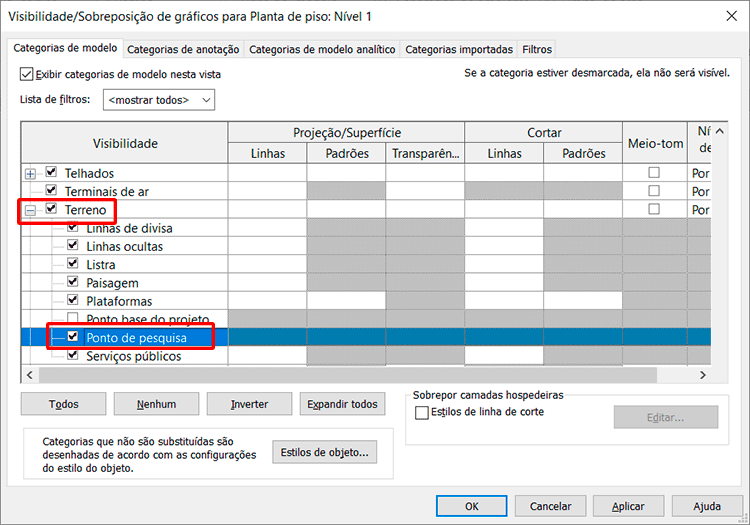
Task: Uncheck Terminais de ar visibility checkbox
Action: 51,190
